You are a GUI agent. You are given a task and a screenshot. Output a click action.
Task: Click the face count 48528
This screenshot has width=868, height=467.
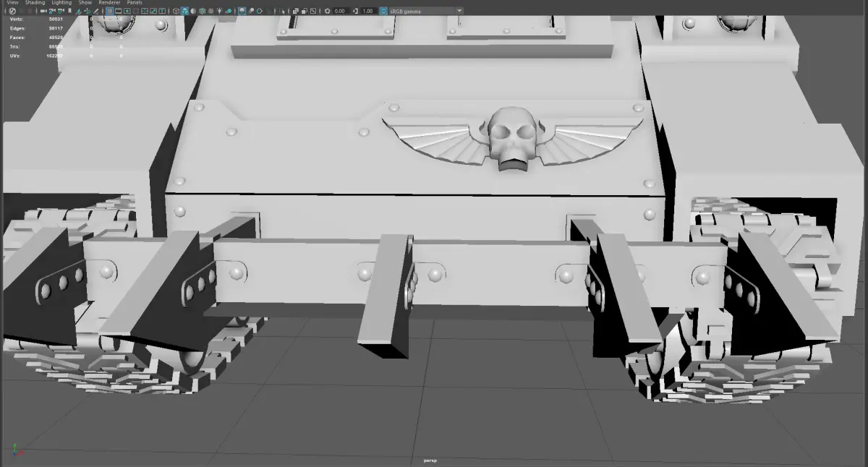pos(56,37)
